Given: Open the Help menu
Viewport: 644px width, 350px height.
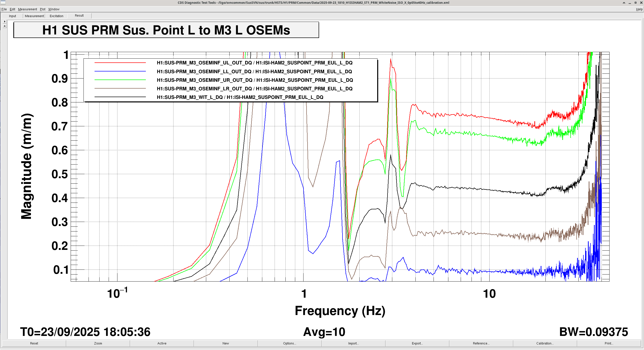Looking at the screenshot, I should (639, 9).
